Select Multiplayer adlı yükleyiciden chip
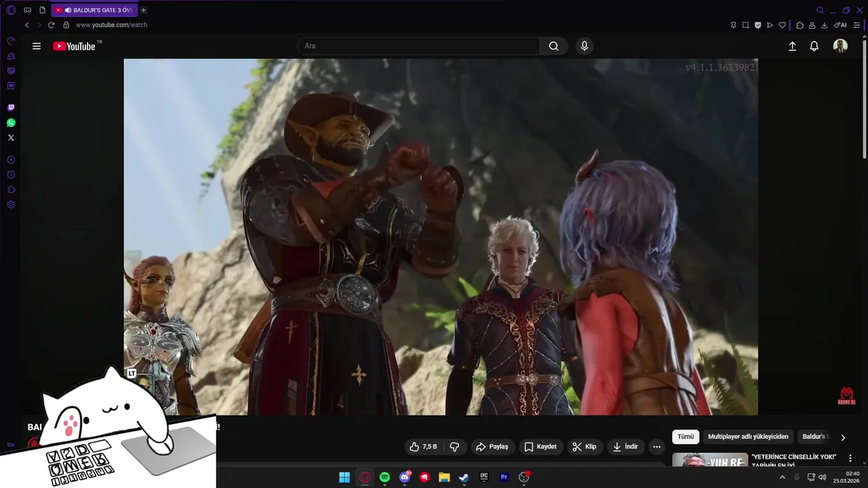 (x=748, y=437)
